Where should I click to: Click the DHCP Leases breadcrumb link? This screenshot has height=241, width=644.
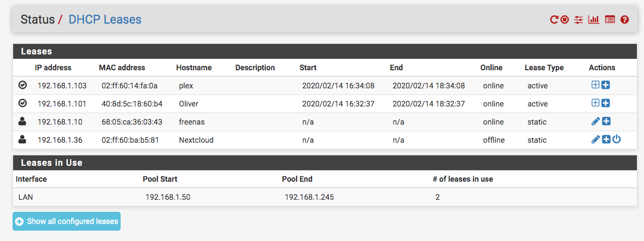105,20
